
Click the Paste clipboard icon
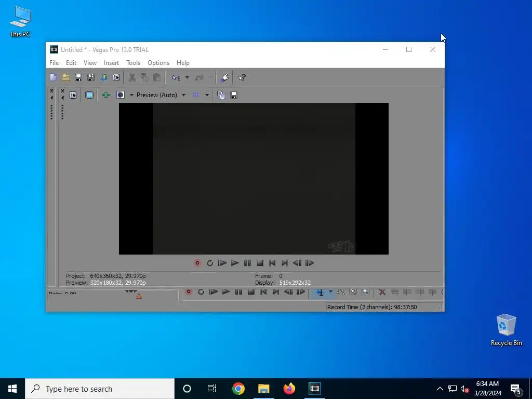pos(157,77)
